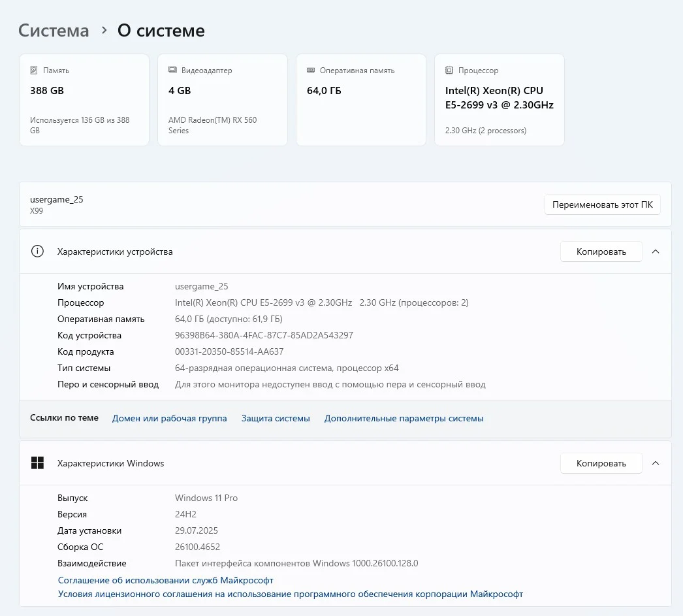
Task: Select the Windows 11 Pro edition text
Action: coord(206,498)
